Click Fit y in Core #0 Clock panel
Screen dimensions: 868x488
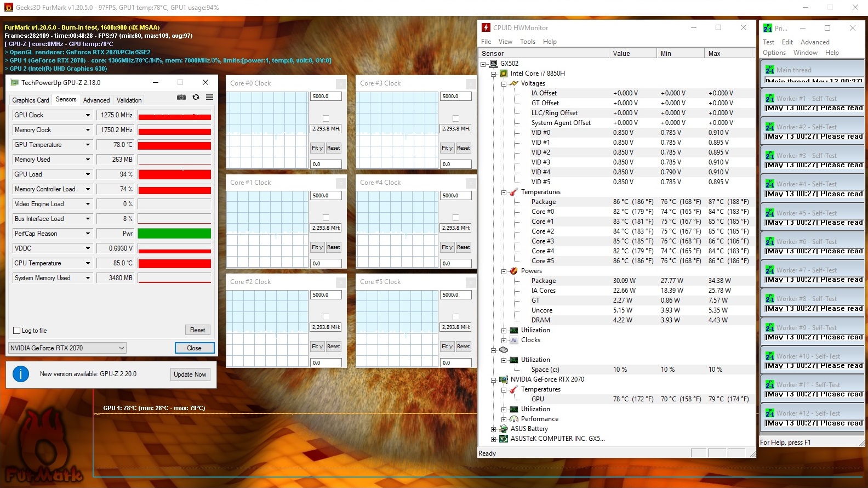(x=317, y=148)
